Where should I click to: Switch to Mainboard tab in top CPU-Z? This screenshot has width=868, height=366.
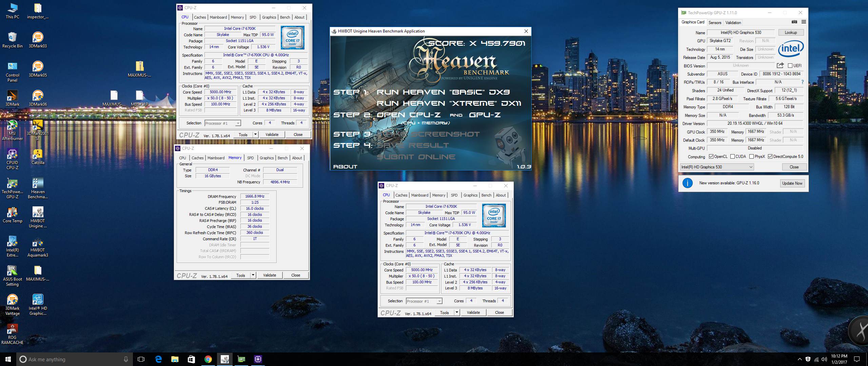[218, 17]
